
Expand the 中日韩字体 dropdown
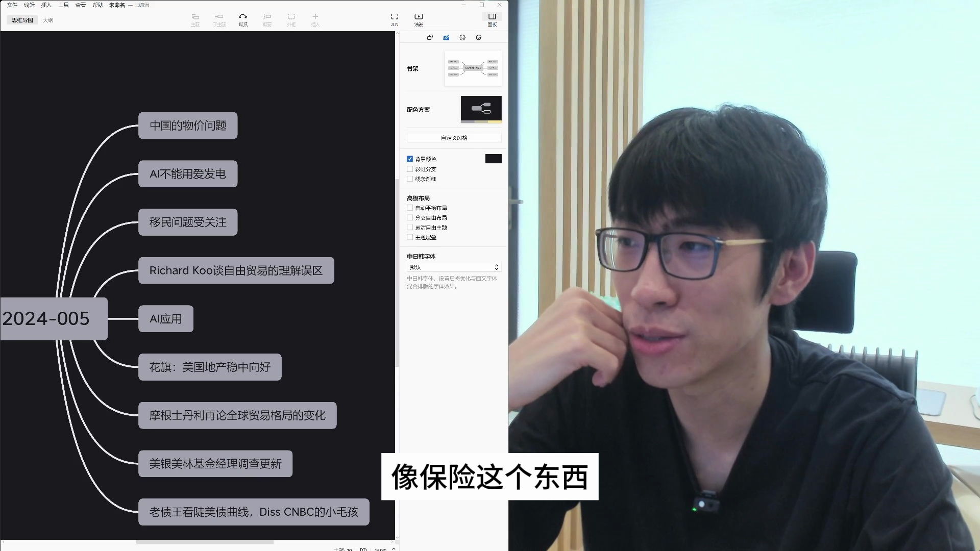(454, 267)
